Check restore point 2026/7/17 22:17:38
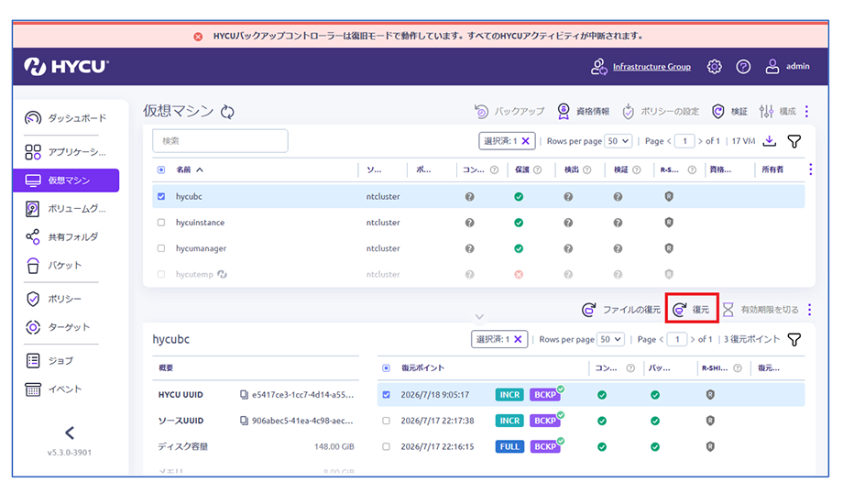 tap(386, 421)
